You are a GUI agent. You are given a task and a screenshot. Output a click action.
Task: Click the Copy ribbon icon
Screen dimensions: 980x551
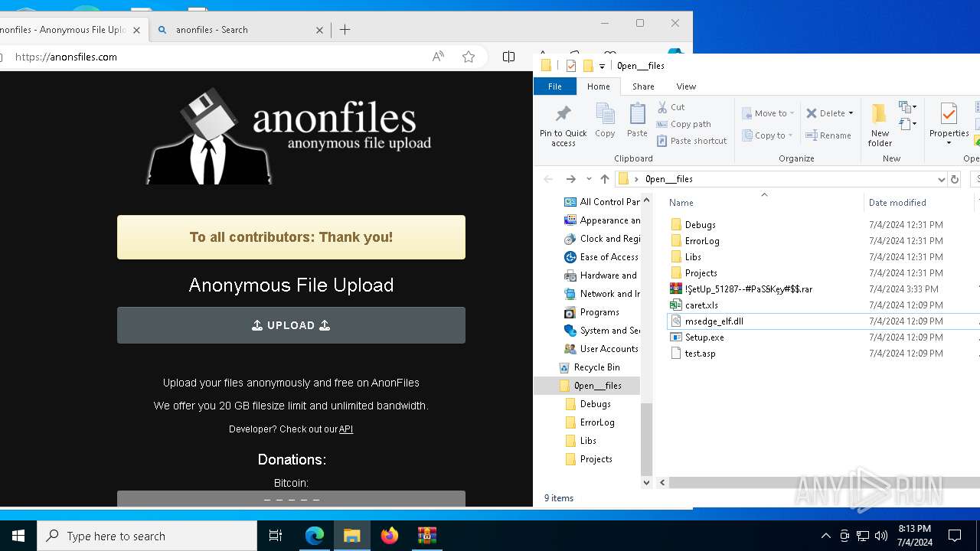(x=605, y=115)
